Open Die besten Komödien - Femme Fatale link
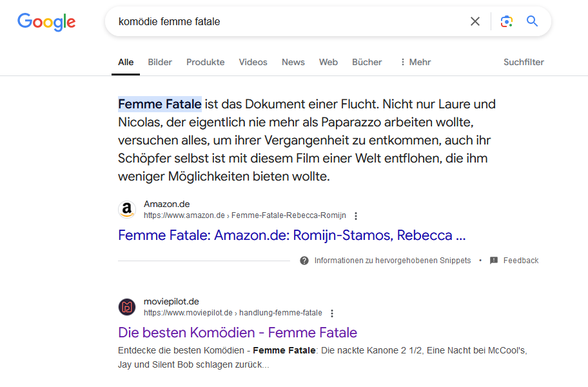588x387 pixels. 237,333
